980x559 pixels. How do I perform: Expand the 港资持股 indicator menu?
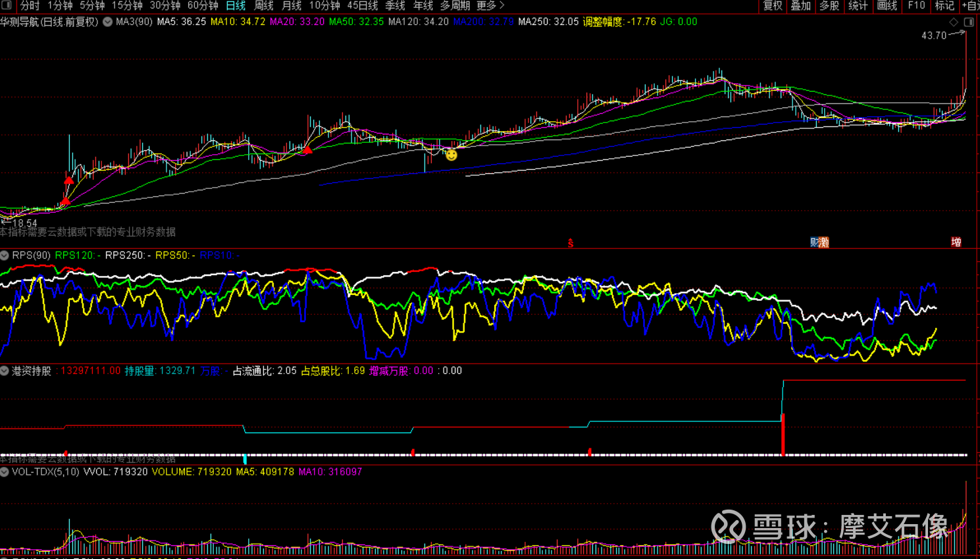5,371
